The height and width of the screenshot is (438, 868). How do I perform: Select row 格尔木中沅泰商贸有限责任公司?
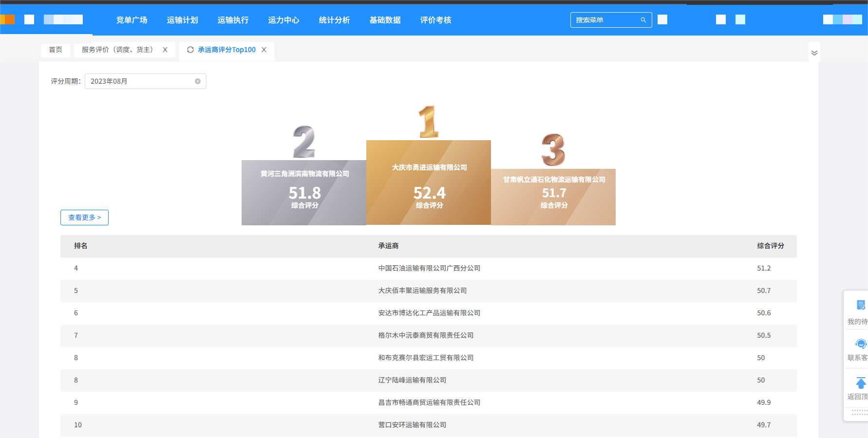(x=429, y=335)
